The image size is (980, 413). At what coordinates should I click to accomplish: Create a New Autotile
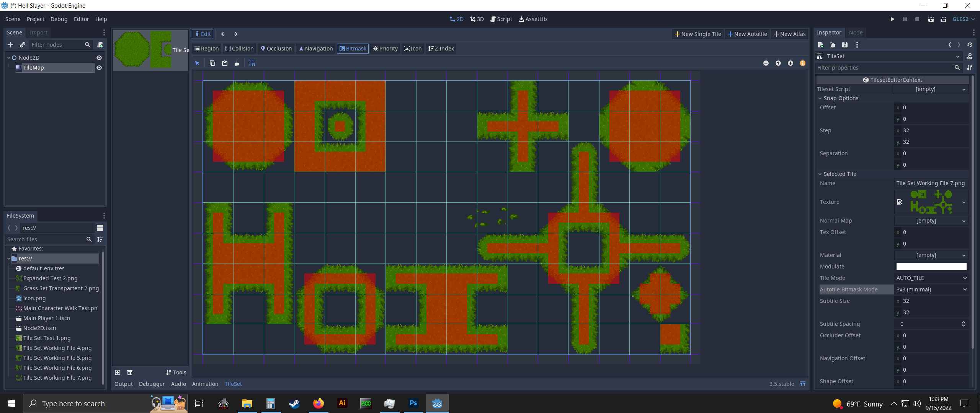[x=747, y=34]
